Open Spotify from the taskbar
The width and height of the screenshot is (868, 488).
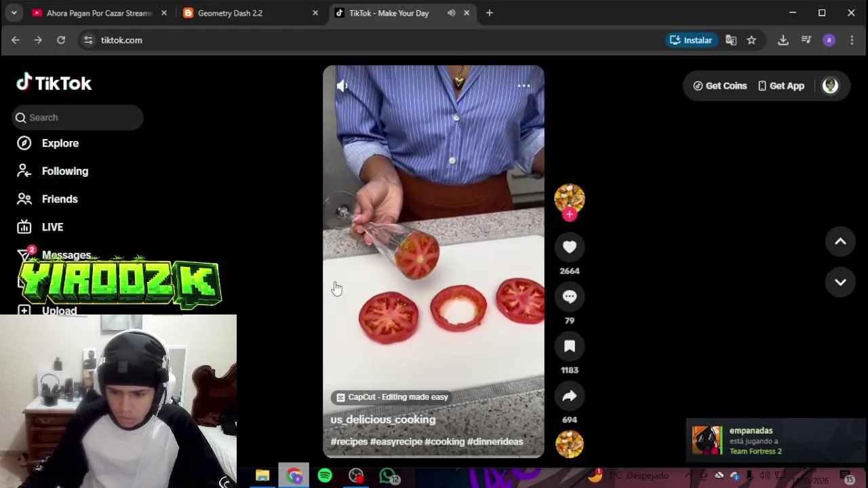(325, 476)
